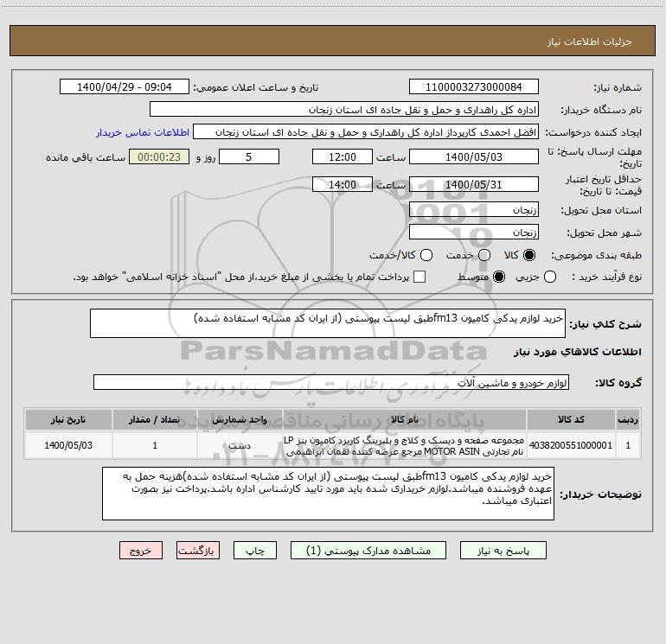Image resolution: width=666 pixels, height=644 pixels.
Task: Click the خروج exit button
Action: click(x=141, y=551)
